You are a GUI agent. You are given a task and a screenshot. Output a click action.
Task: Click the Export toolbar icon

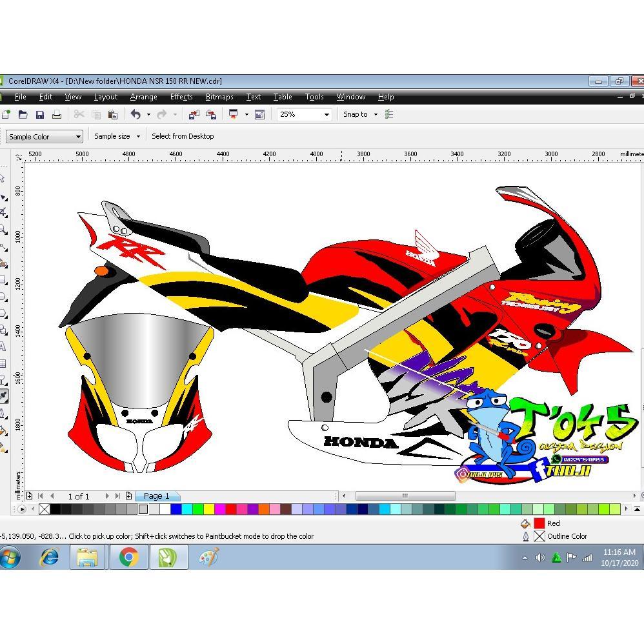[x=211, y=115]
